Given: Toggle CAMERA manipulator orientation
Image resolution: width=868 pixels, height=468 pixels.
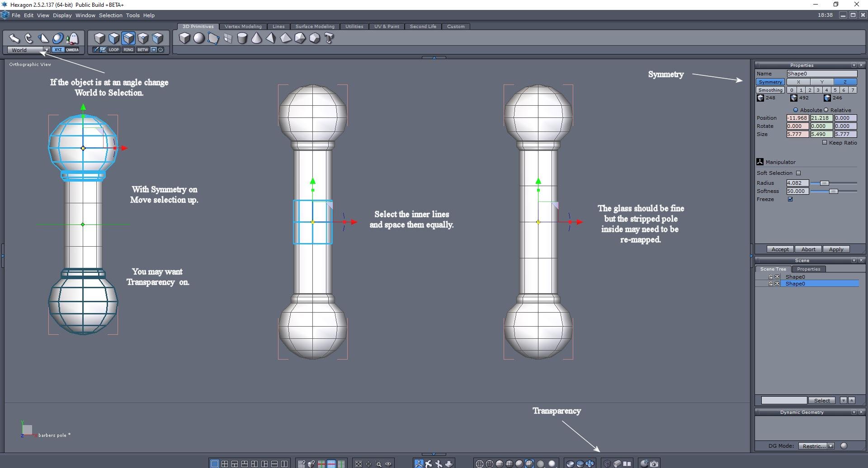Looking at the screenshot, I should [72, 50].
